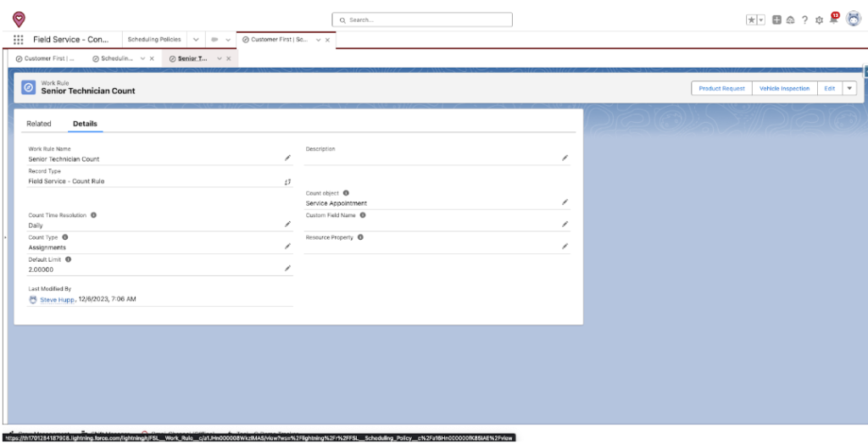Screen dimensions: 868x444
Task: Show Resource Property info tooltip
Action: click(360, 237)
